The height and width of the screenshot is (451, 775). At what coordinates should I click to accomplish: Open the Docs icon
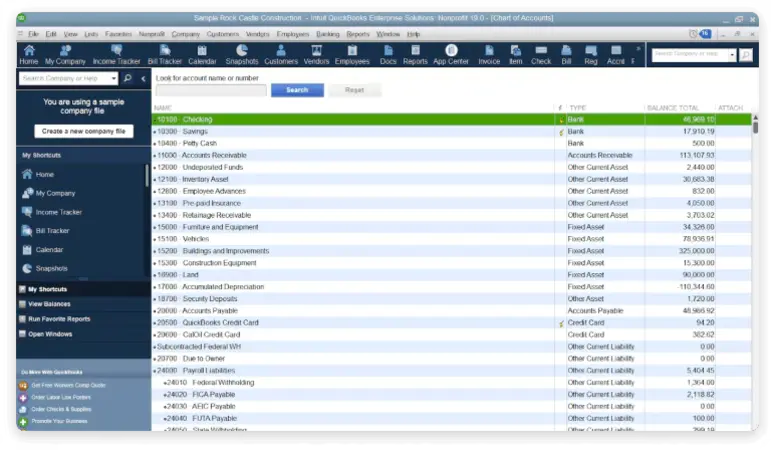[x=388, y=54]
